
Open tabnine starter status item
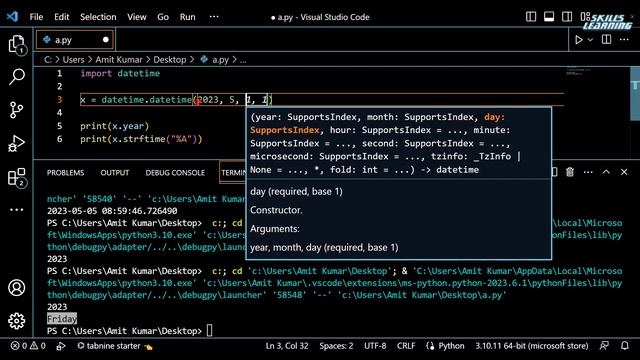pyautogui.click(x=115, y=346)
